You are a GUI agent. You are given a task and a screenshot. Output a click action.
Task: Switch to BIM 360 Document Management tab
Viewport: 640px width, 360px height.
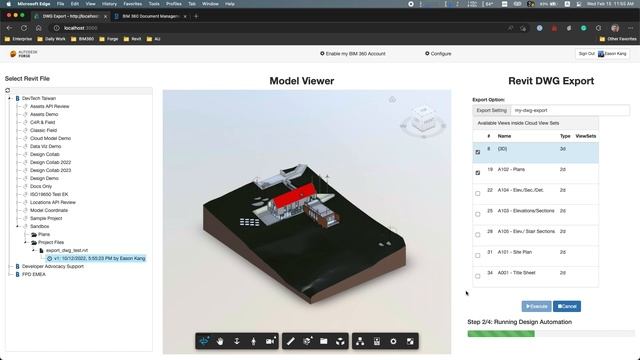(150, 16)
